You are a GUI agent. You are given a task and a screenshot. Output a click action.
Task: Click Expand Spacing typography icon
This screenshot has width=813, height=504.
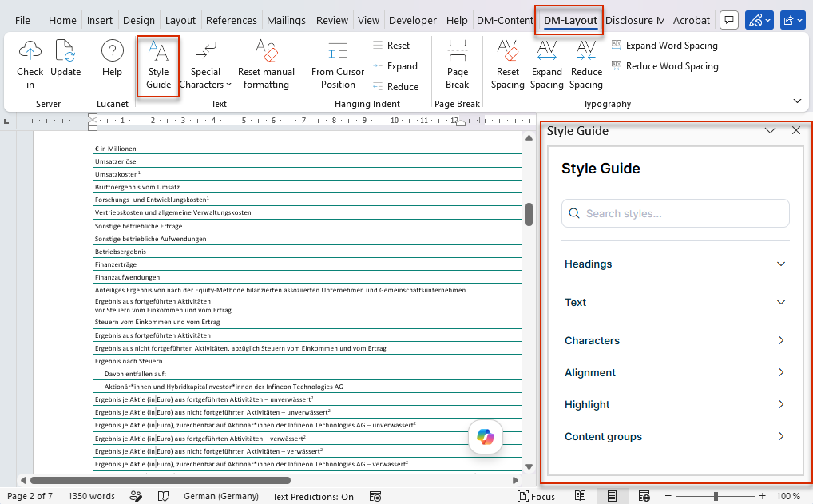[x=546, y=65]
